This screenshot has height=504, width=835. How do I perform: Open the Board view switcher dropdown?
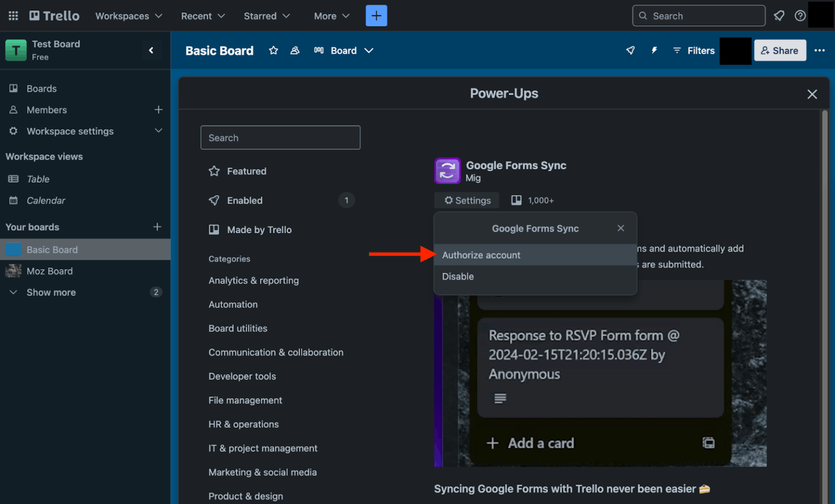point(350,51)
